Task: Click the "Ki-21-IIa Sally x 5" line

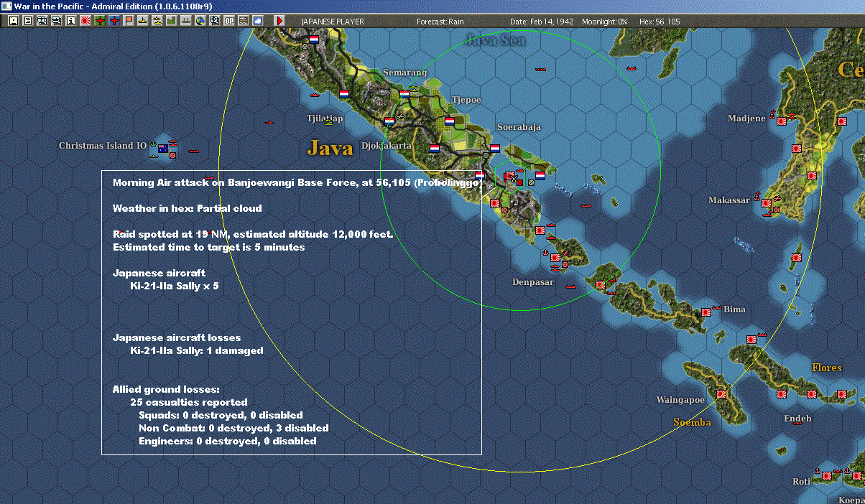Action: (174, 286)
